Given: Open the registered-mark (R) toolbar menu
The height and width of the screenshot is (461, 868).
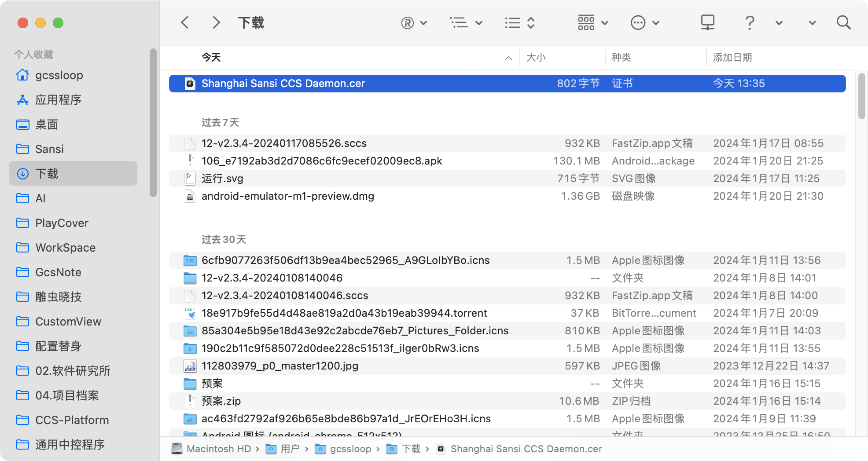Looking at the screenshot, I should click(x=414, y=22).
